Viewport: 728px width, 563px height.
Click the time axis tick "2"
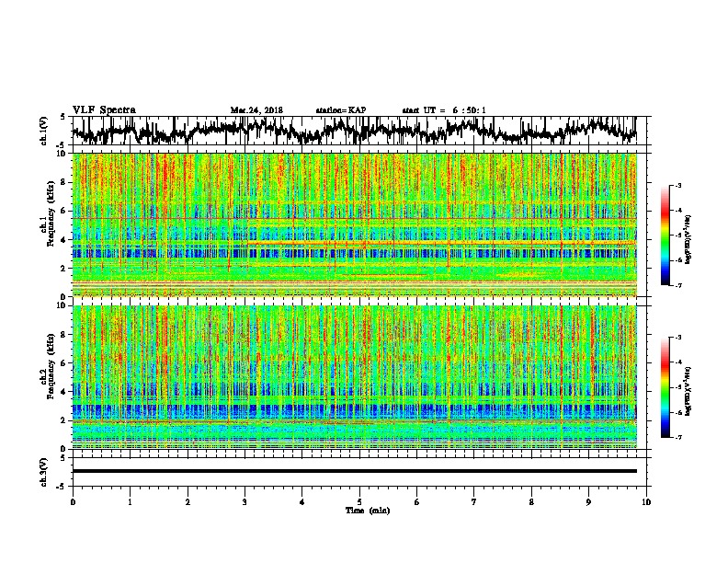(188, 502)
